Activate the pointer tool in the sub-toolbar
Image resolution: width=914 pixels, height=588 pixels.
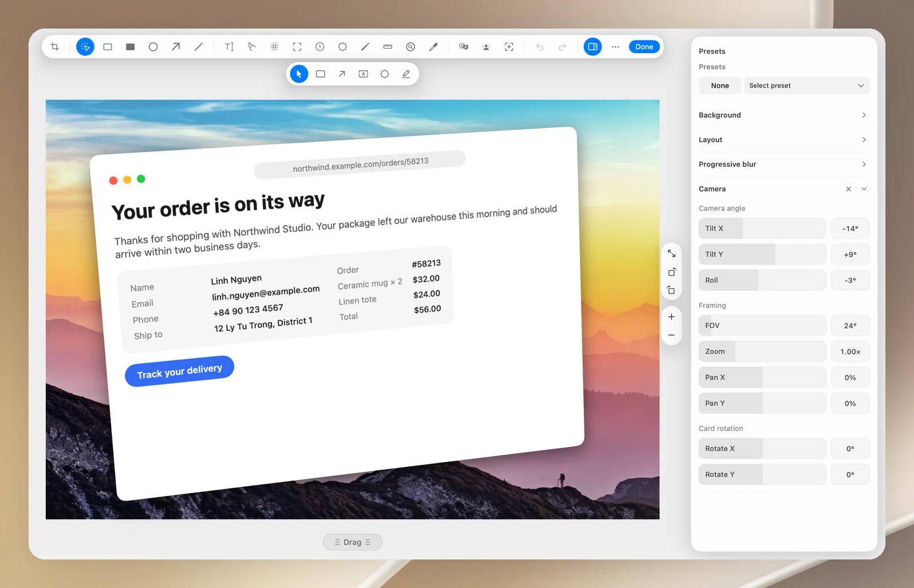(299, 74)
